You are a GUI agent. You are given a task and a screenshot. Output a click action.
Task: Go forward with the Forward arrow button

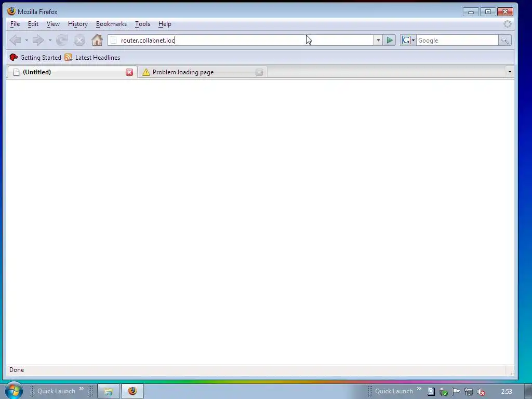point(38,41)
